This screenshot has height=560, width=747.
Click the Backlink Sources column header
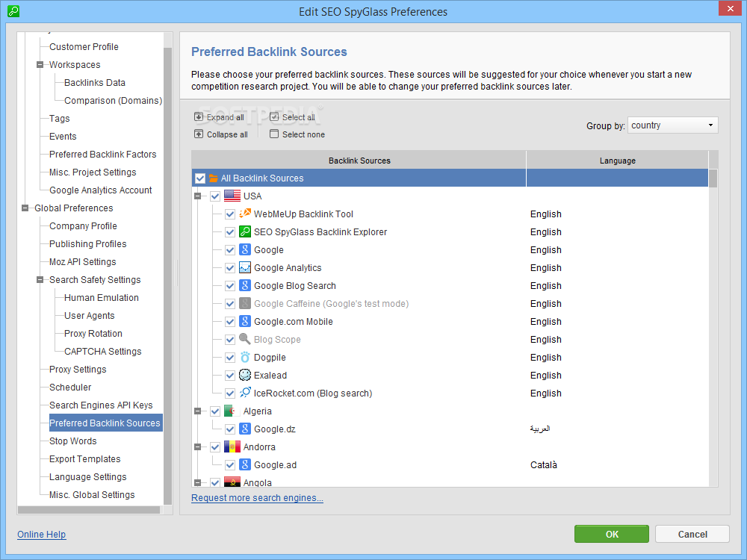(x=359, y=161)
